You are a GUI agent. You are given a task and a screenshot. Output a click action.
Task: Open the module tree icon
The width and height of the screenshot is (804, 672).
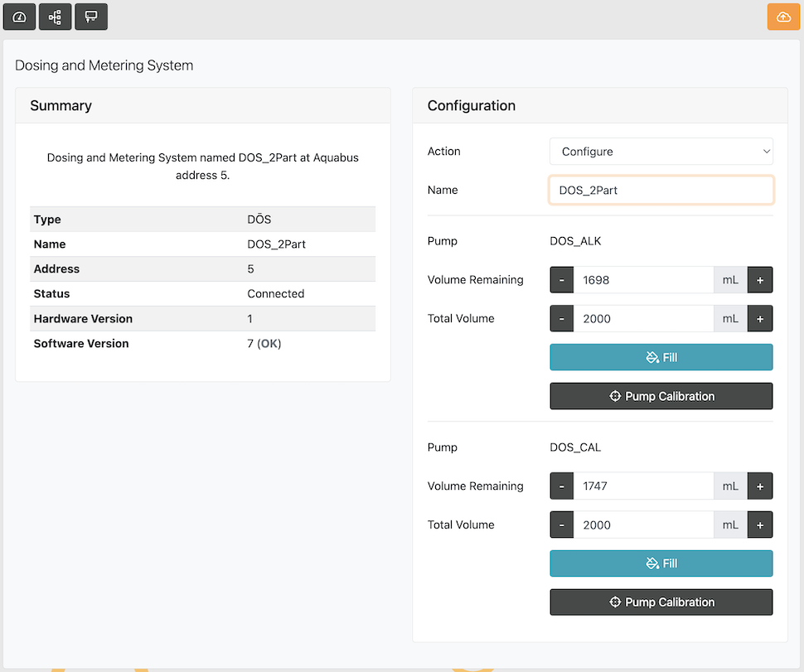[56, 17]
